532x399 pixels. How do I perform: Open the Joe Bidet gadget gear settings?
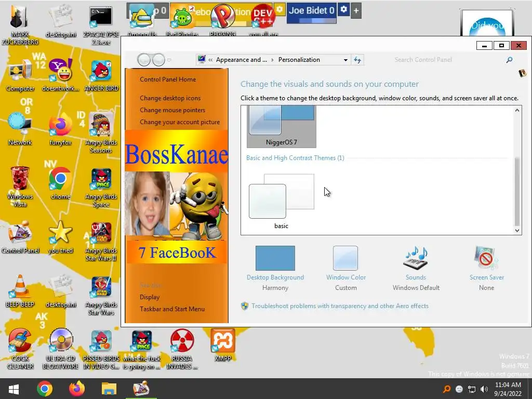click(344, 10)
